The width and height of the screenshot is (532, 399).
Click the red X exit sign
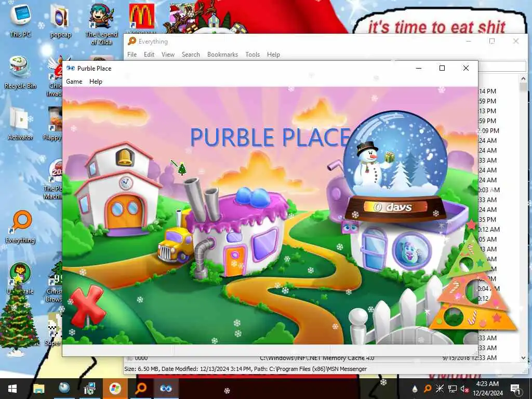point(87,307)
